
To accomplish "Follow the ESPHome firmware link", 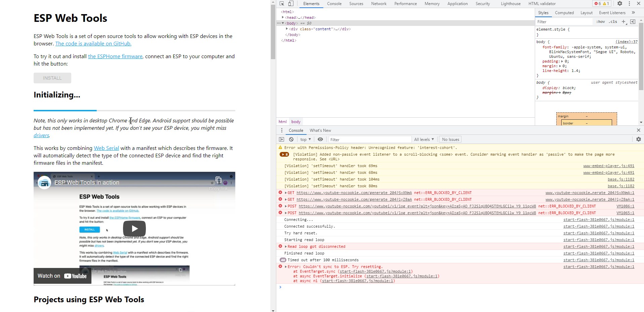I will click(115, 56).
